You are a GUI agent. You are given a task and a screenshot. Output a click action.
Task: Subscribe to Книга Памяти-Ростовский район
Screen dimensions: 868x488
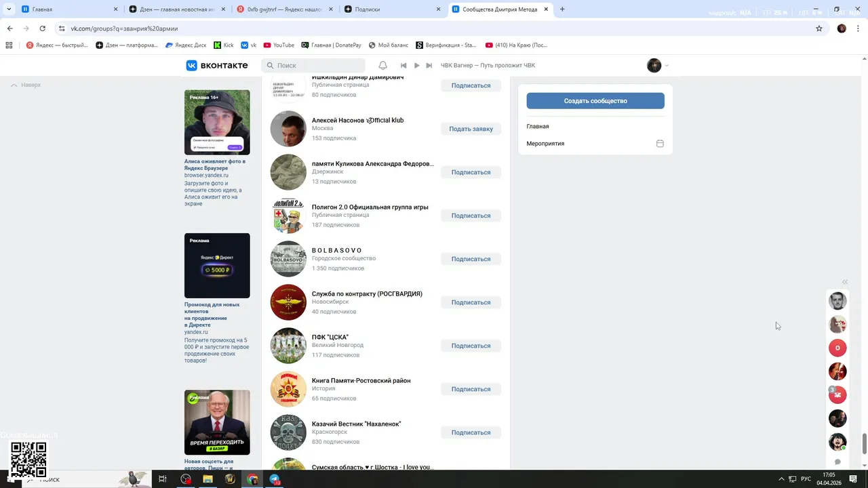point(471,389)
